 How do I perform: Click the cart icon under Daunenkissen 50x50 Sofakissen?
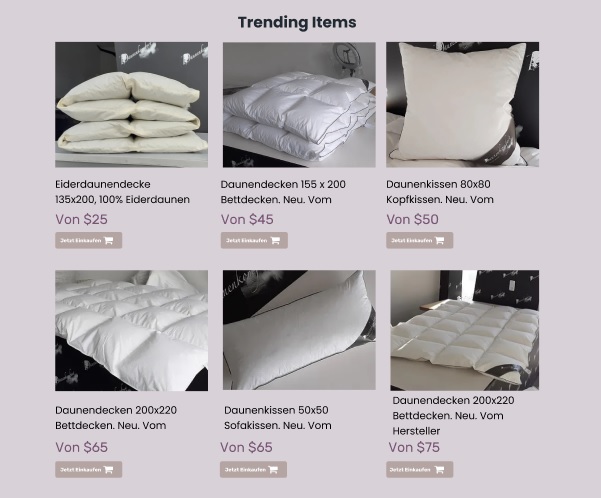click(x=273, y=470)
